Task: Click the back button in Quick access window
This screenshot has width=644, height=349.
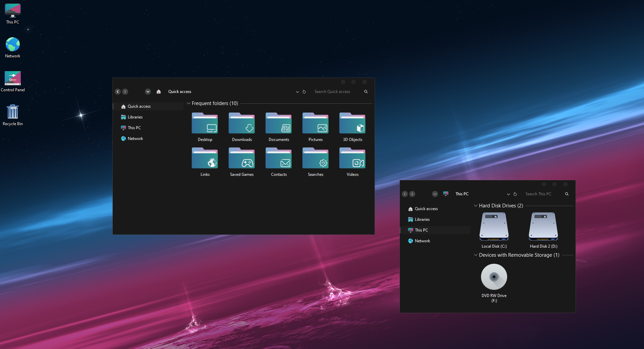Action: click(x=118, y=92)
